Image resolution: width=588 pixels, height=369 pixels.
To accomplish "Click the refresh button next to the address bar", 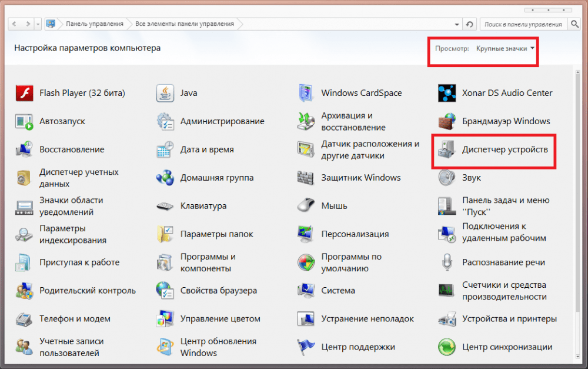I will (x=469, y=24).
